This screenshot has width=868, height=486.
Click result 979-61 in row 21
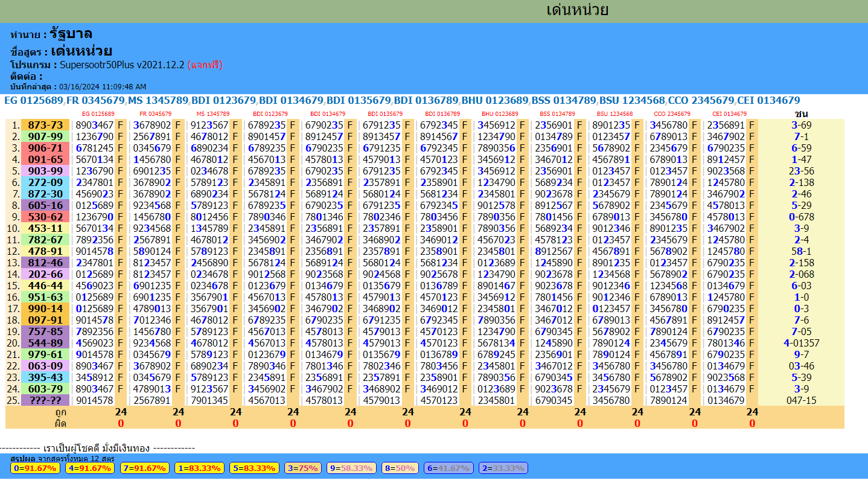(x=46, y=354)
